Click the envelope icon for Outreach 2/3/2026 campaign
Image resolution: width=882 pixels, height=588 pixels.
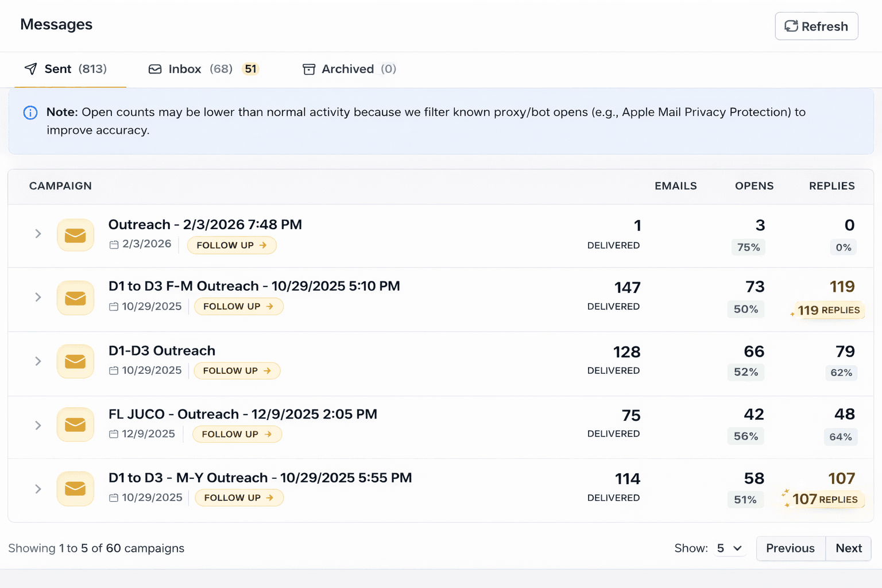click(75, 235)
